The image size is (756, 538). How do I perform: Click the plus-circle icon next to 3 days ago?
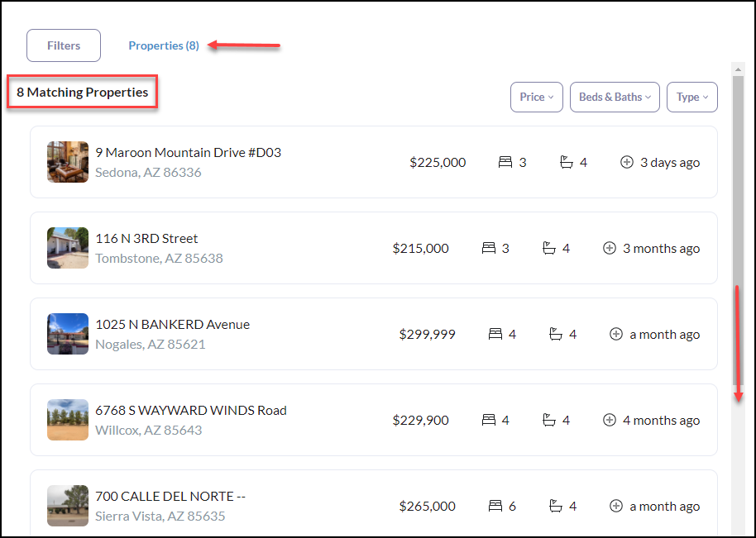point(627,163)
